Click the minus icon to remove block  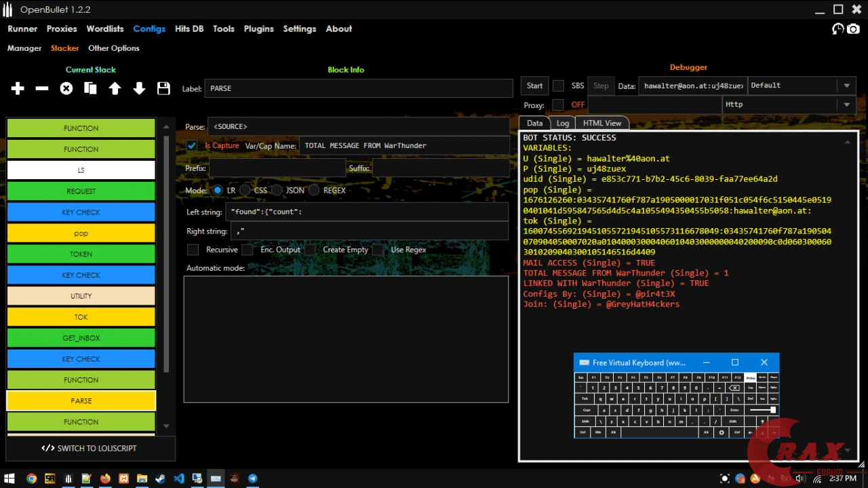click(42, 88)
